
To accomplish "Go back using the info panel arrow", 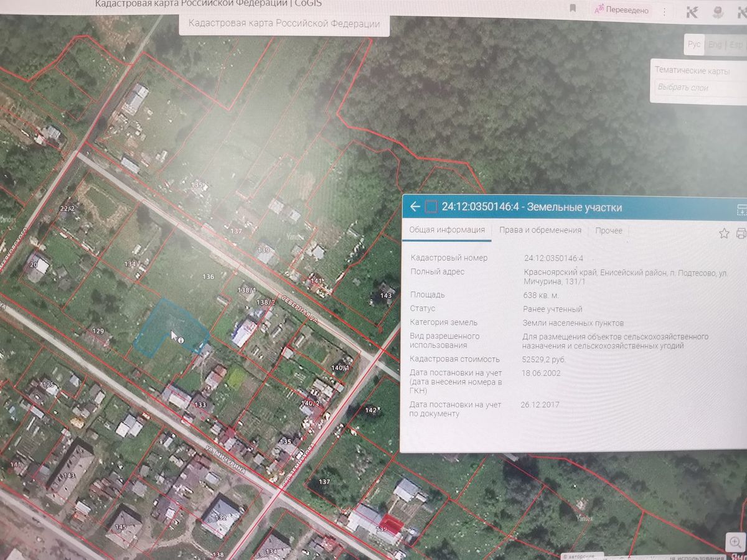I will [415, 207].
